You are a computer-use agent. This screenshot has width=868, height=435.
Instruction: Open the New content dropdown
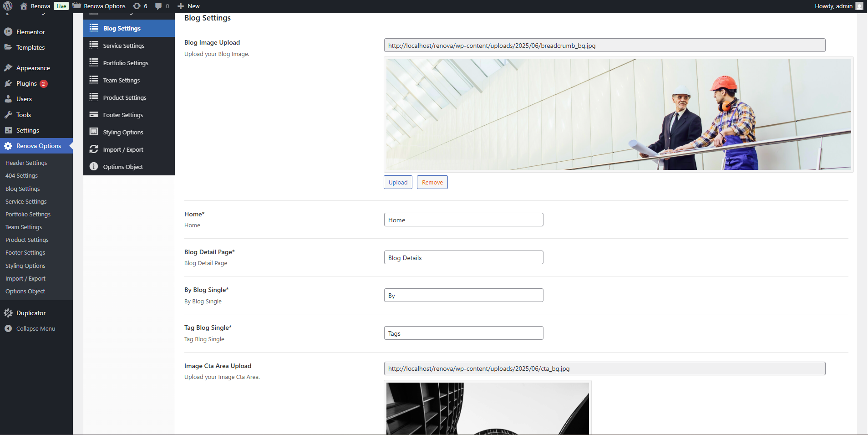click(188, 6)
